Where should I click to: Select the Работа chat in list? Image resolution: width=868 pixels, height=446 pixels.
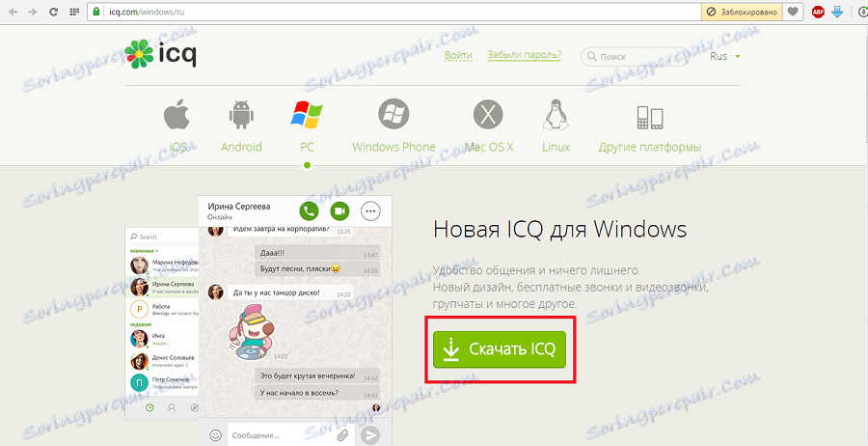pyautogui.click(x=162, y=309)
